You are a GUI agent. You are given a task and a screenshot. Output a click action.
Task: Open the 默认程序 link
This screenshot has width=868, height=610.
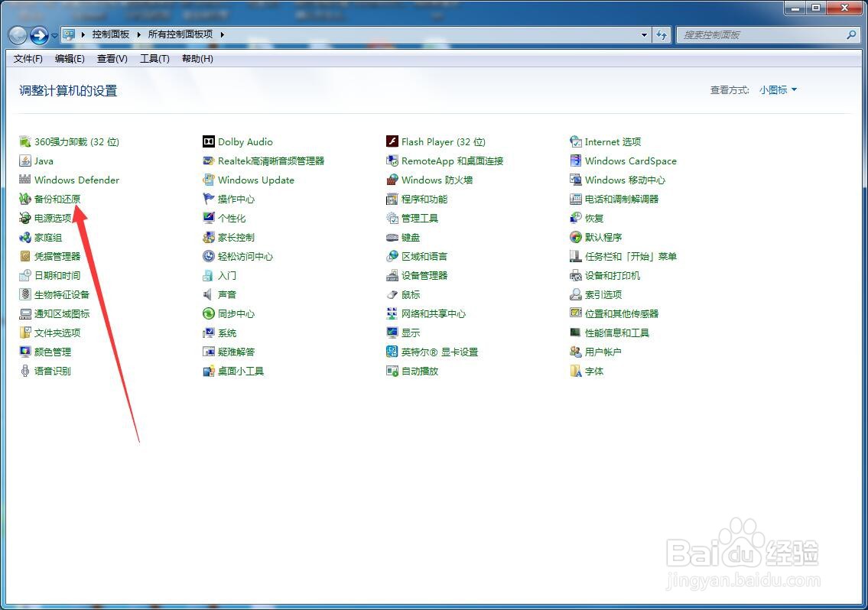(603, 238)
